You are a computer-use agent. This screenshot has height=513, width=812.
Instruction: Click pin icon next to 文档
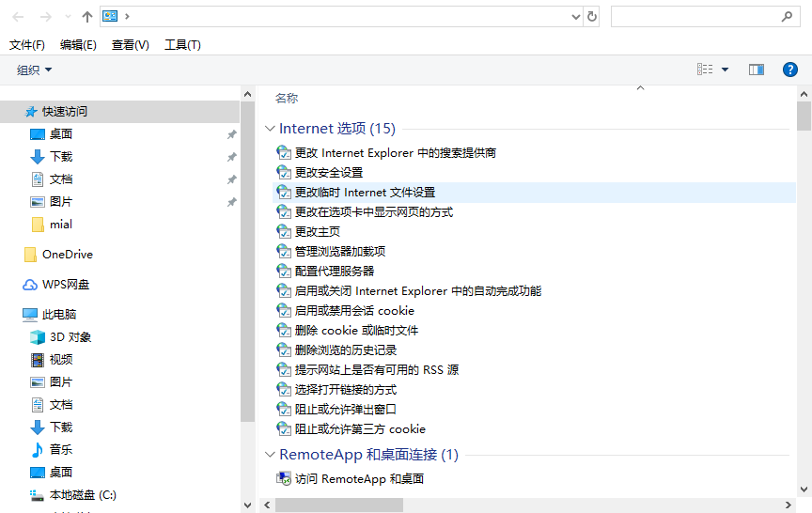[x=231, y=179]
